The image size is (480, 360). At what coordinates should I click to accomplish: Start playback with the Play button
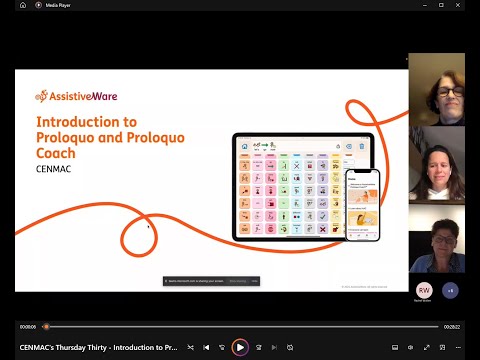(240, 347)
